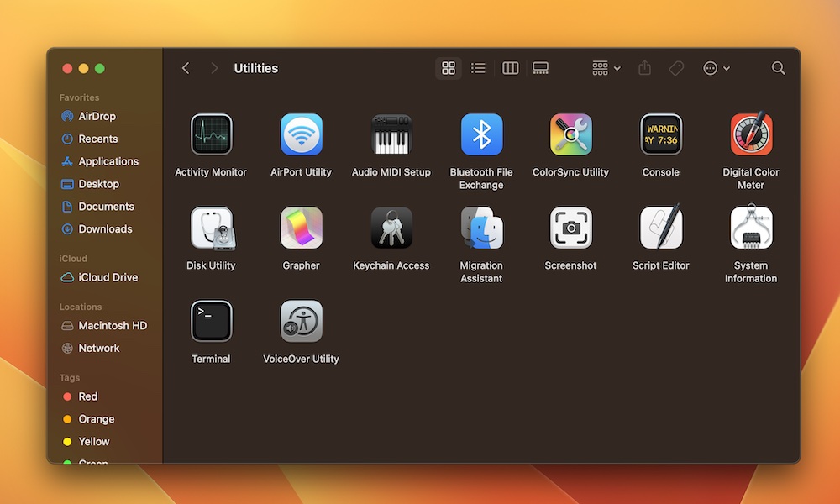Select the Console app icon
Viewport: 840px width, 504px height.
[x=661, y=134]
